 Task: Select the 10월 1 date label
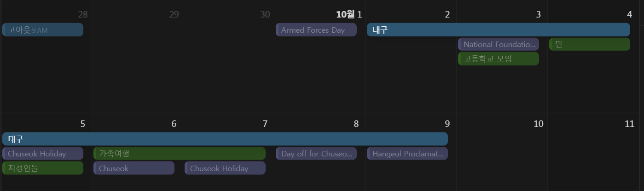coord(349,14)
